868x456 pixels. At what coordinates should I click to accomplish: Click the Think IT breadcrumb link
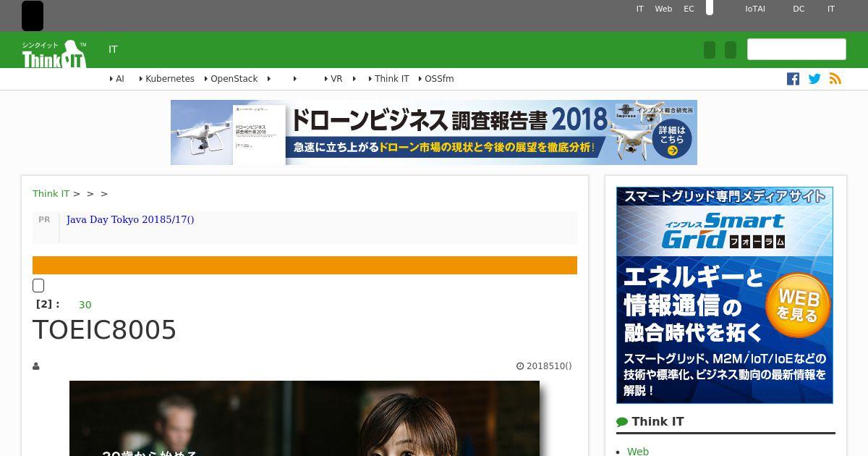(x=51, y=194)
